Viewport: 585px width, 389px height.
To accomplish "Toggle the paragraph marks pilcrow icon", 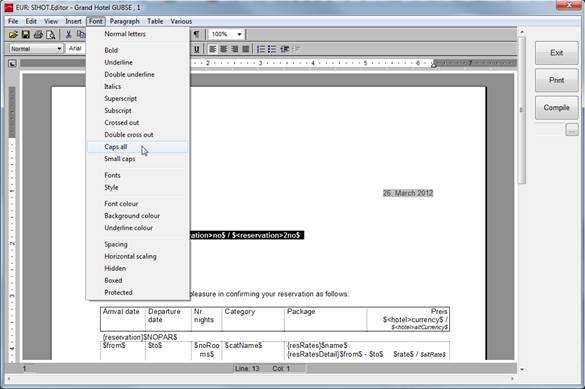I will 196,34.
